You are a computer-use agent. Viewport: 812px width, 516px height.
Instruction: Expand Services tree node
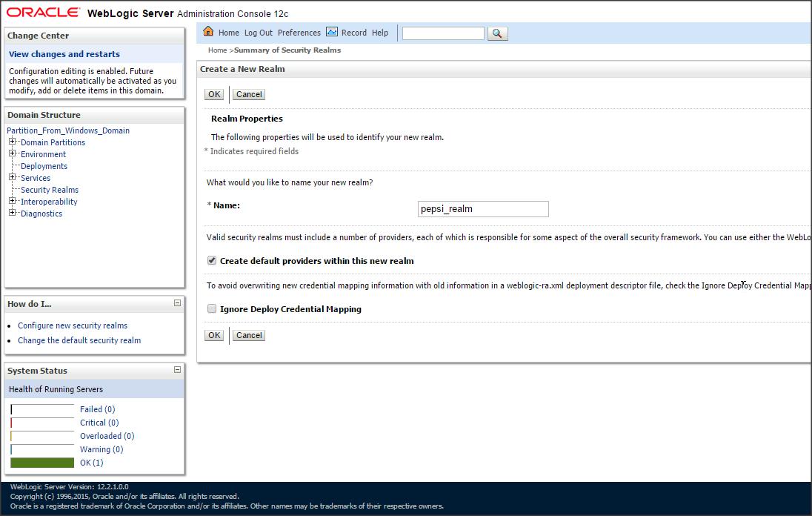[x=13, y=177]
